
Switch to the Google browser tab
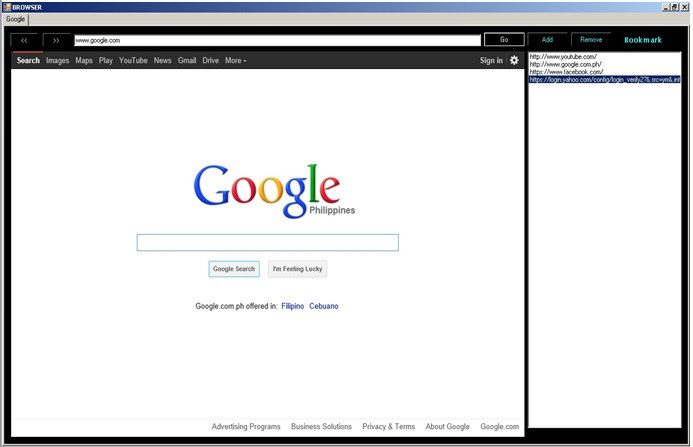point(16,19)
